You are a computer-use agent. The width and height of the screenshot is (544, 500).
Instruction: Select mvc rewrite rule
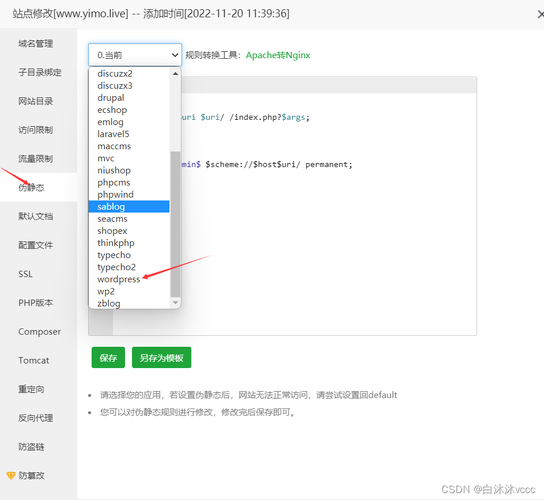click(x=129, y=158)
